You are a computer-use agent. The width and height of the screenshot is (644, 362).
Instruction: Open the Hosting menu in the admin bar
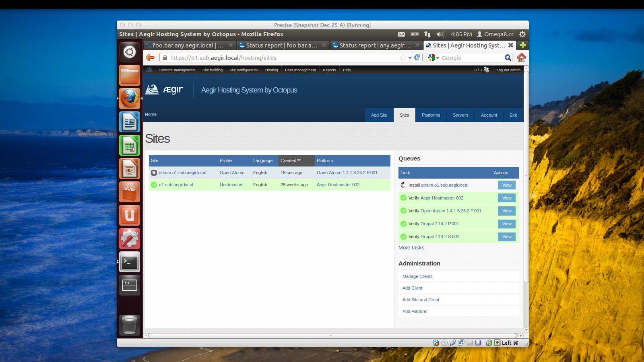271,70
